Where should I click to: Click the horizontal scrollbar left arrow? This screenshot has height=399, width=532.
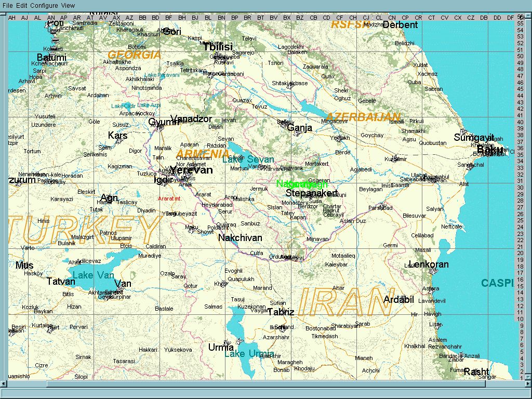(4, 383)
